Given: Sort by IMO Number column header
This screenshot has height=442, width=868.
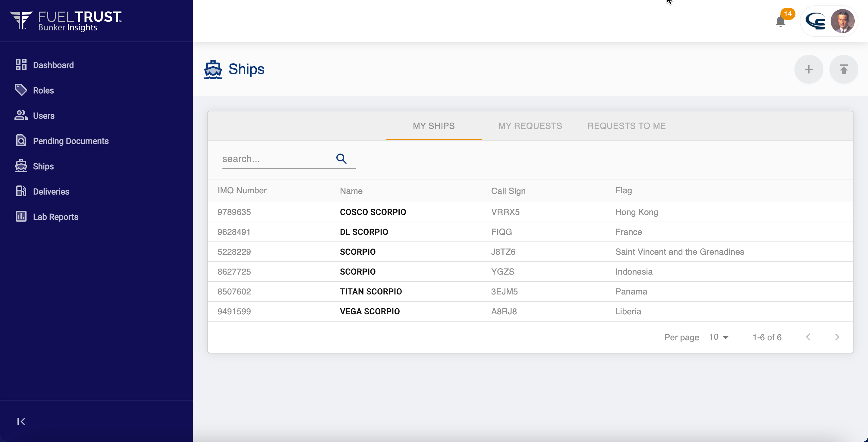Looking at the screenshot, I should 242,190.
